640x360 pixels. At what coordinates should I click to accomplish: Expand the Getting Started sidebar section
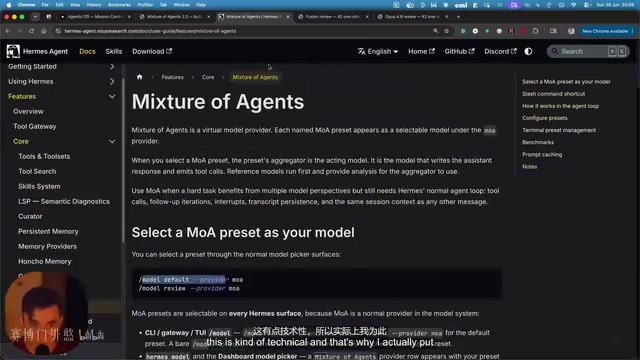pyautogui.click(x=112, y=67)
